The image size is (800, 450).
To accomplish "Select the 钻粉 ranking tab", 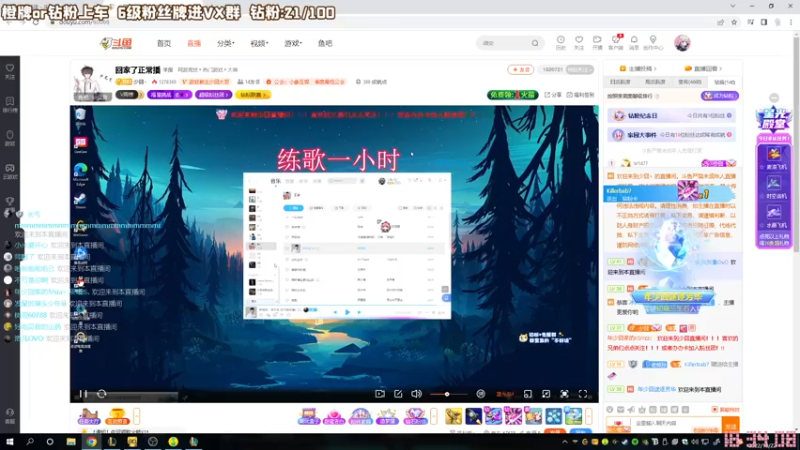I will point(724,82).
